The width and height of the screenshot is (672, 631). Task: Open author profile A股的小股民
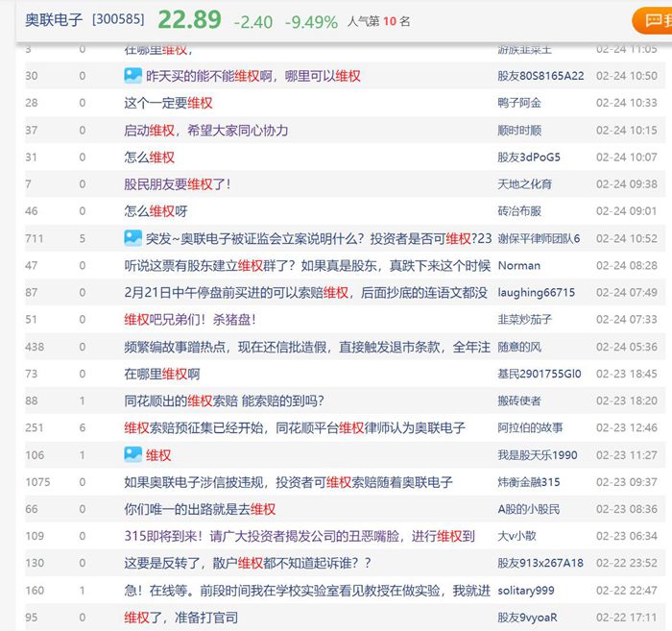point(528,509)
